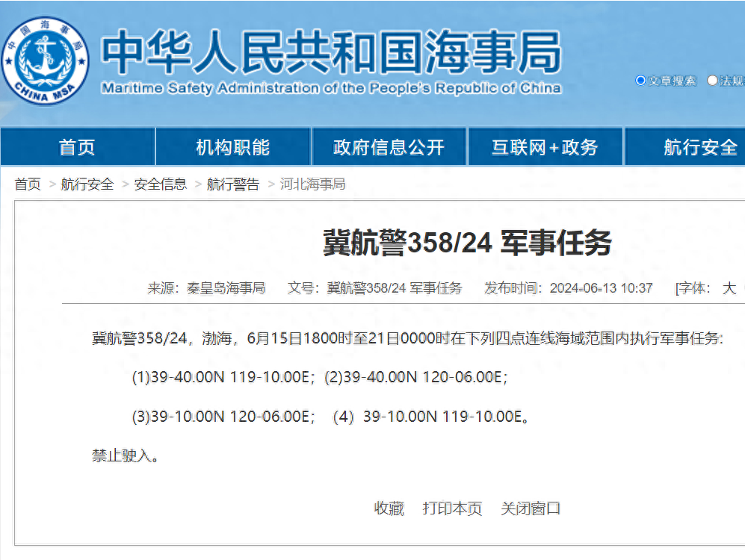Click the 关闭窗口 link
The width and height of the screenshot is (745, 560).
pyautogui.click(x=531, y=508)
